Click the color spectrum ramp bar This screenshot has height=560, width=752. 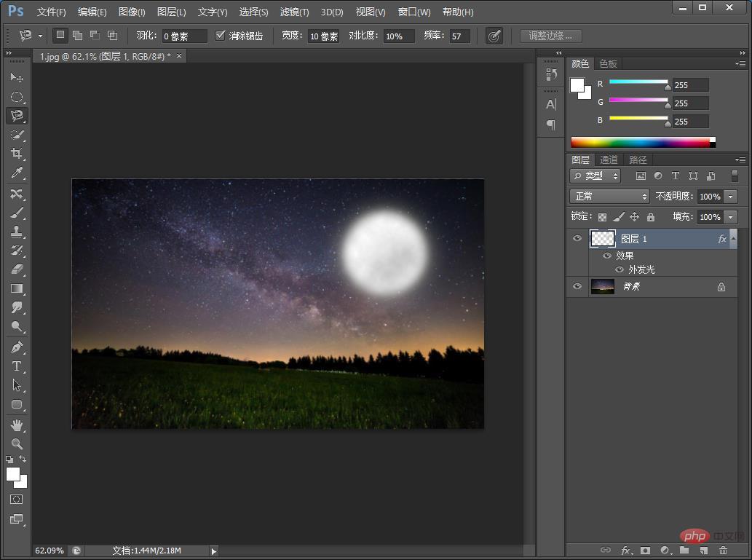[639, 142]
